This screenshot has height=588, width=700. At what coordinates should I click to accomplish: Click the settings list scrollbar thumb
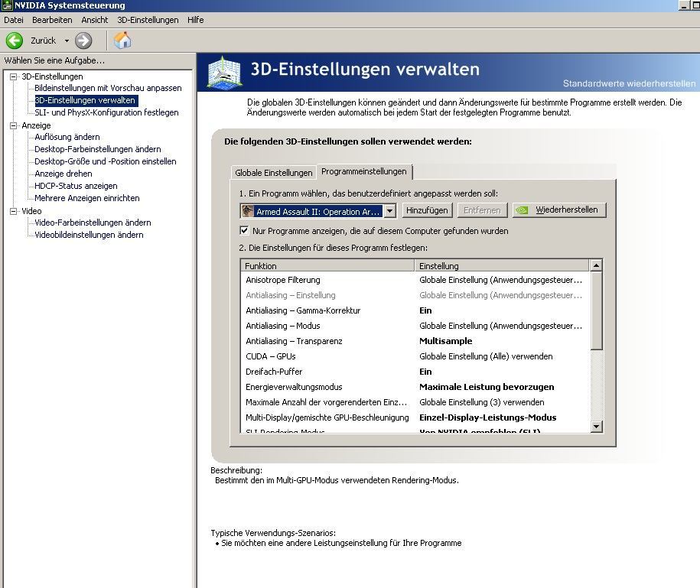coord(596,311)
